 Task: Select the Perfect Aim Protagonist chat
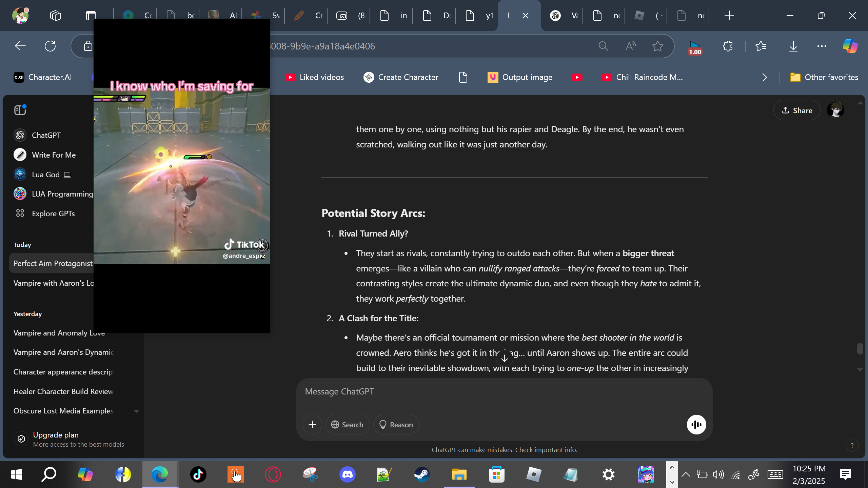[x=52, y=263]
